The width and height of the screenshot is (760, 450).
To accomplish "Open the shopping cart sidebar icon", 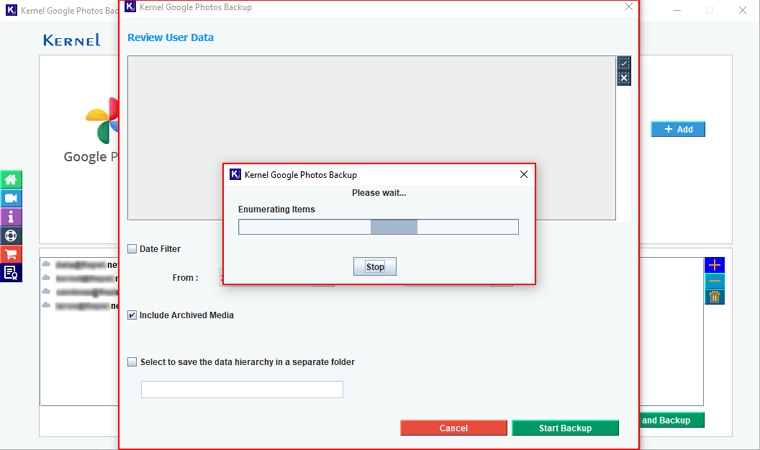I will [x=11, y=254].
